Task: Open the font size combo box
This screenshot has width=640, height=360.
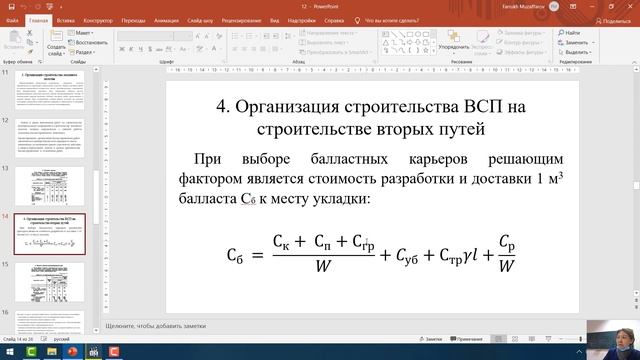Action: click(x=182, y=36)
